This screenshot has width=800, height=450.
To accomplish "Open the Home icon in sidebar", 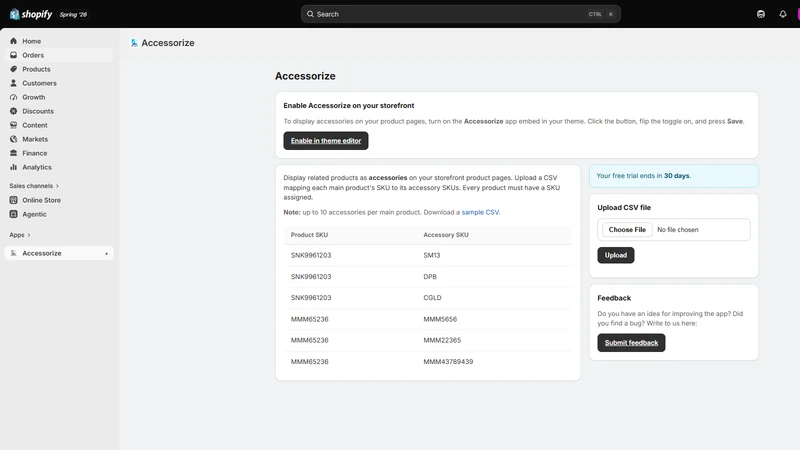I will (x=14, y=41).
